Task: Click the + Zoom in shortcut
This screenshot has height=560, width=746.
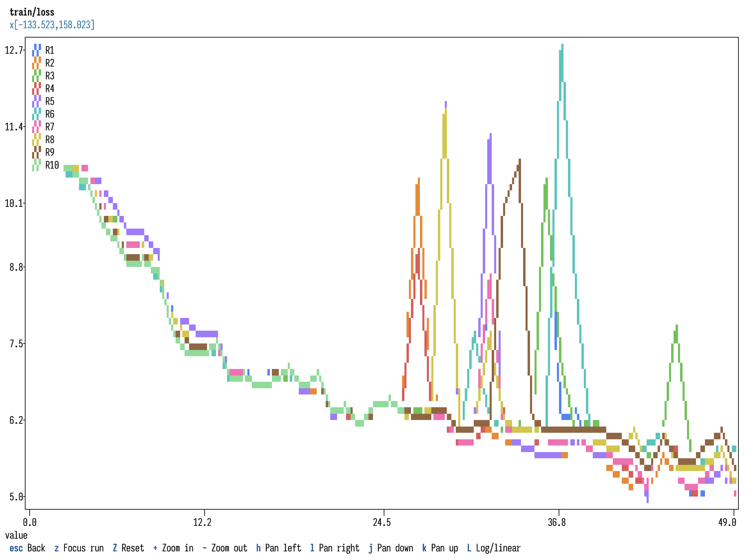Action: click(x=173, y=548)
